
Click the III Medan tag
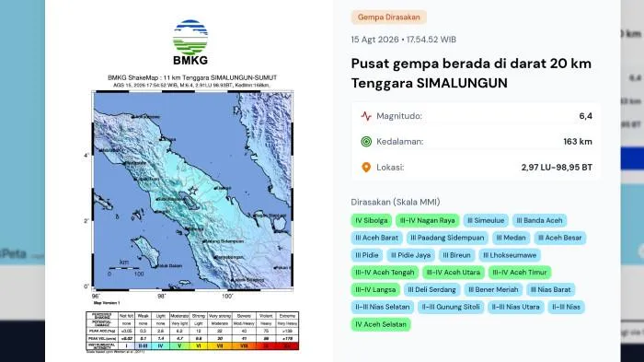pos(511,238)
